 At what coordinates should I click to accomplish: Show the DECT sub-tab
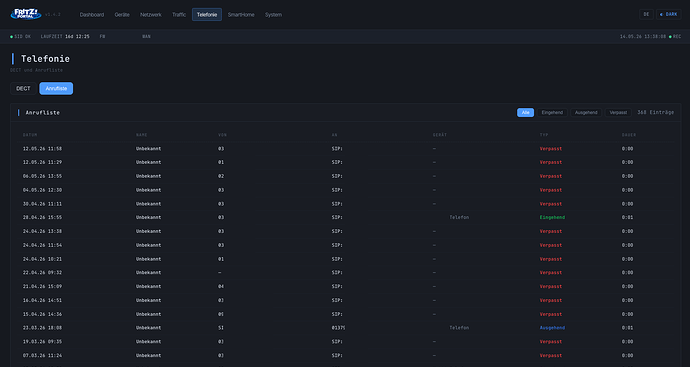tap(23, 88)
